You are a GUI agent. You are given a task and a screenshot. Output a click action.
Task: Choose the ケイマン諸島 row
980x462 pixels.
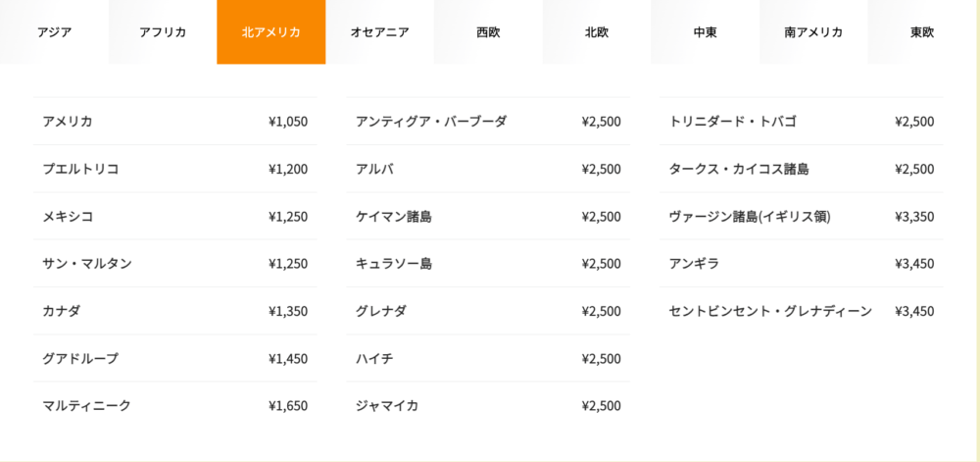[488, 217]
